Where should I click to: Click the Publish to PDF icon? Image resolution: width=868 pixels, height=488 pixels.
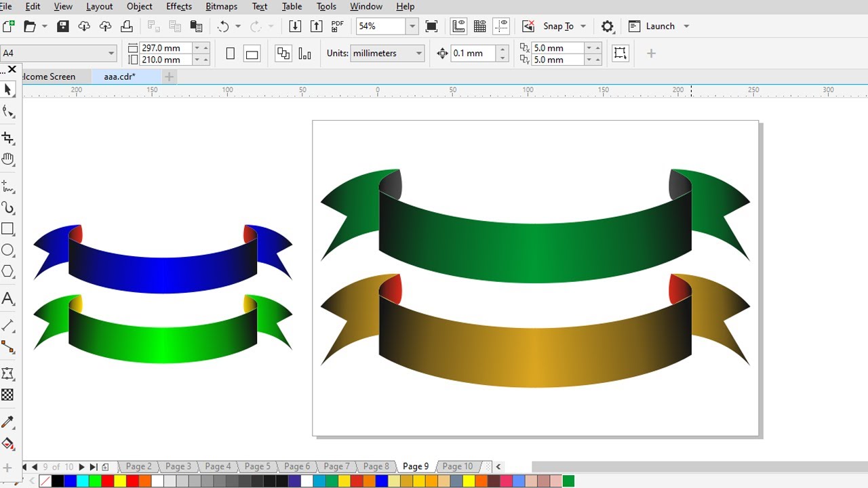tap(337, 26)
